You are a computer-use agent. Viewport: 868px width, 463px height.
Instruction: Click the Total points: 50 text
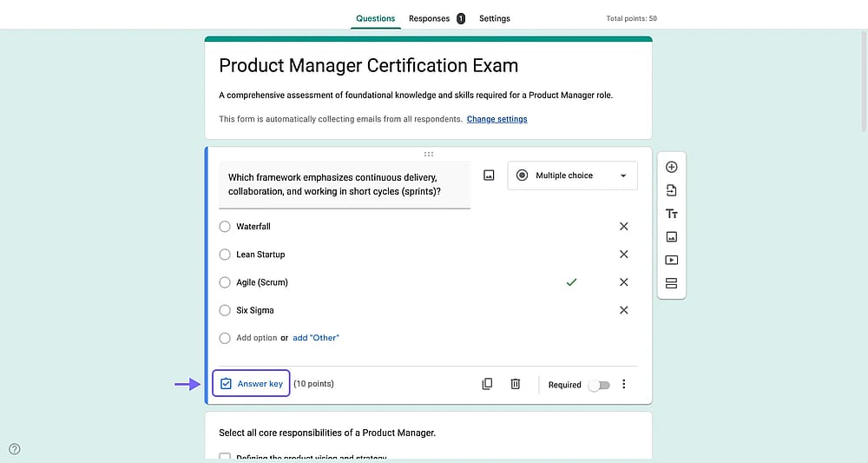click(632, 18)
